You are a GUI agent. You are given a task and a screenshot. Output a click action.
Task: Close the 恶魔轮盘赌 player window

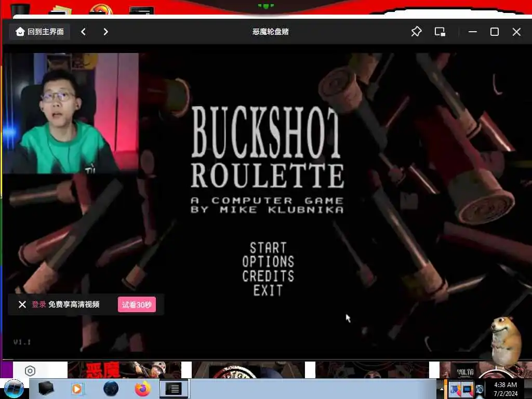(x=516, y=32)
